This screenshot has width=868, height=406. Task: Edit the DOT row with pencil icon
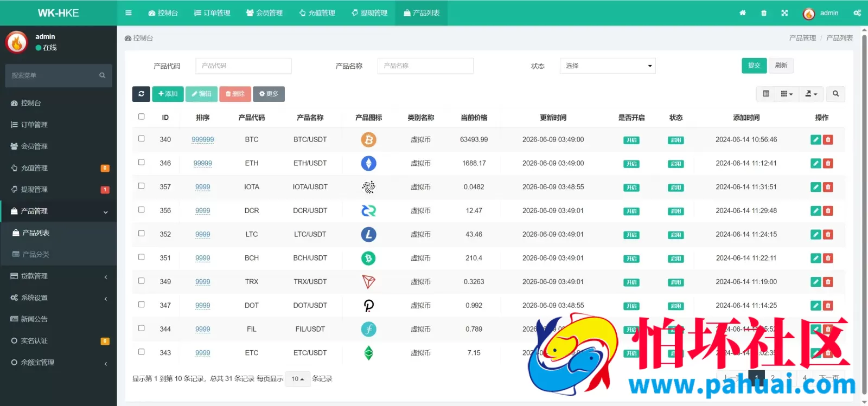(815, 306)
